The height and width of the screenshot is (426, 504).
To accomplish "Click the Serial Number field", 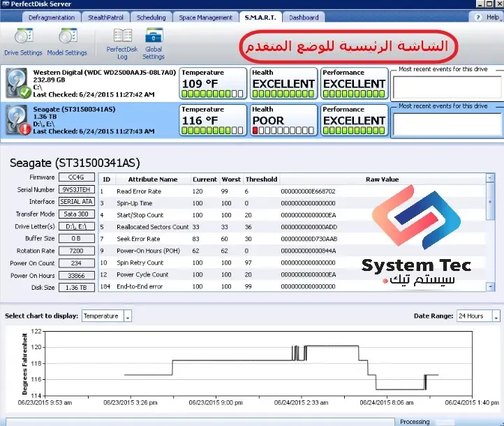I will [x=77, y=190].
